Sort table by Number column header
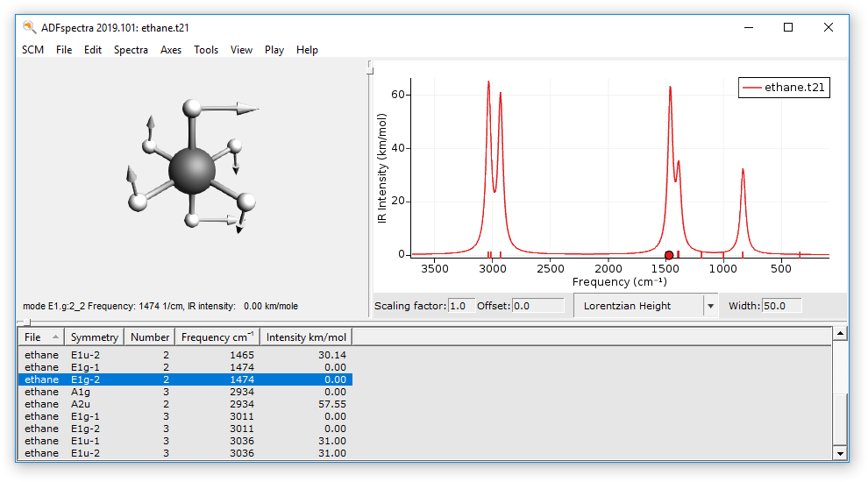Screen dimensions: 868x482 [149, 337]
